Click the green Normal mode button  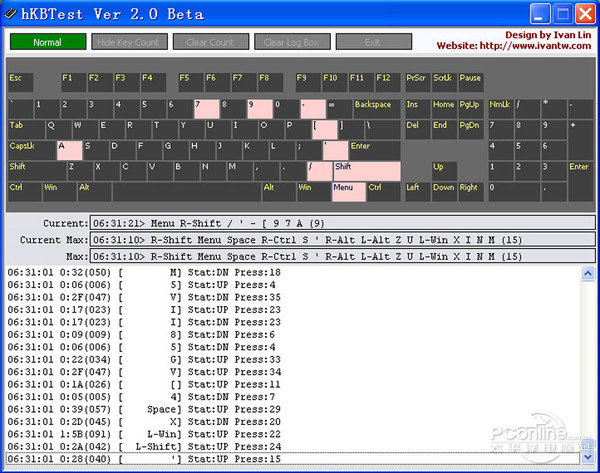pos(48,42)
